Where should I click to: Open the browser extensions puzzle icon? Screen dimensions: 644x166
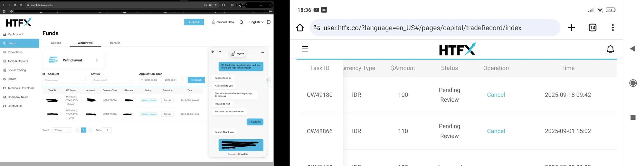click(x=223, y=5)
